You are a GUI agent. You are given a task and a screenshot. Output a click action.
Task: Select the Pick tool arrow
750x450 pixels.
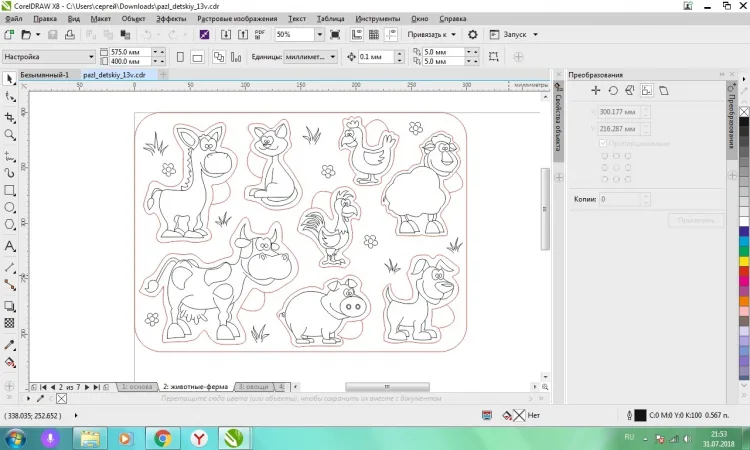coord(10,78)
